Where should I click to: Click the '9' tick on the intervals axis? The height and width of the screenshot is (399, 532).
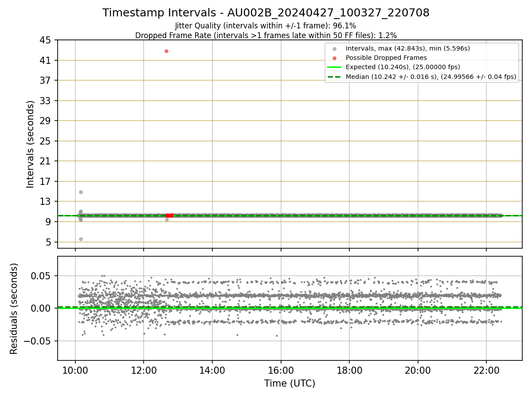49,222
